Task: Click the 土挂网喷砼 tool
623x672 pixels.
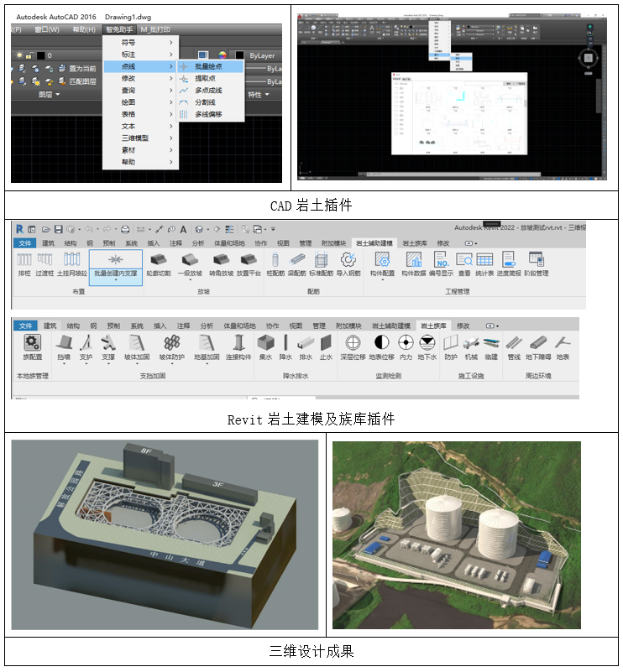Action: pyautogui.click(x=71, y=264)
